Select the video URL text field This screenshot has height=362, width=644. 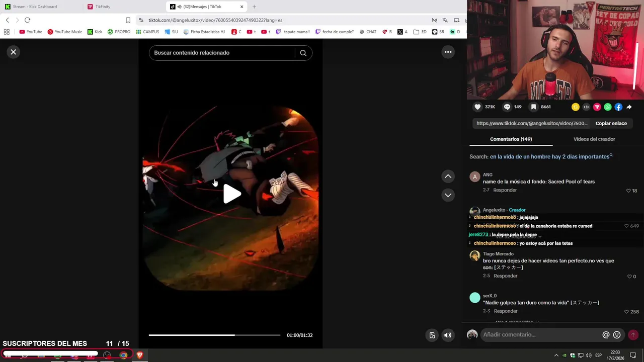point(532,123)
